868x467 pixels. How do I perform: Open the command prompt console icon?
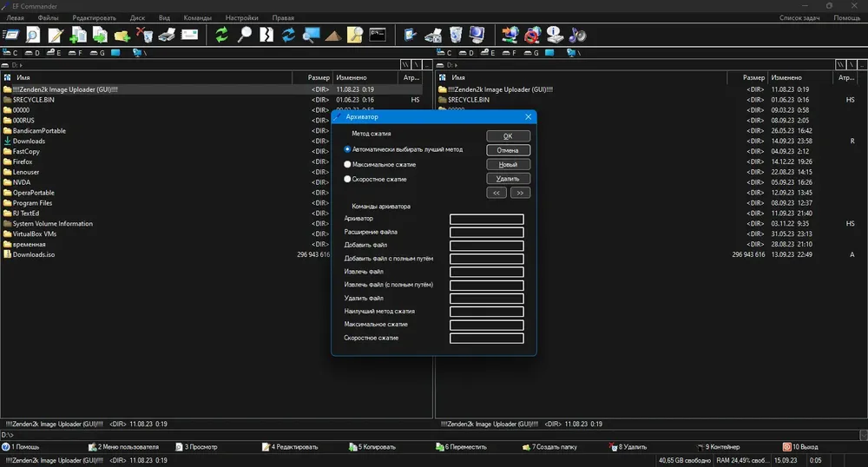[378, 35]
